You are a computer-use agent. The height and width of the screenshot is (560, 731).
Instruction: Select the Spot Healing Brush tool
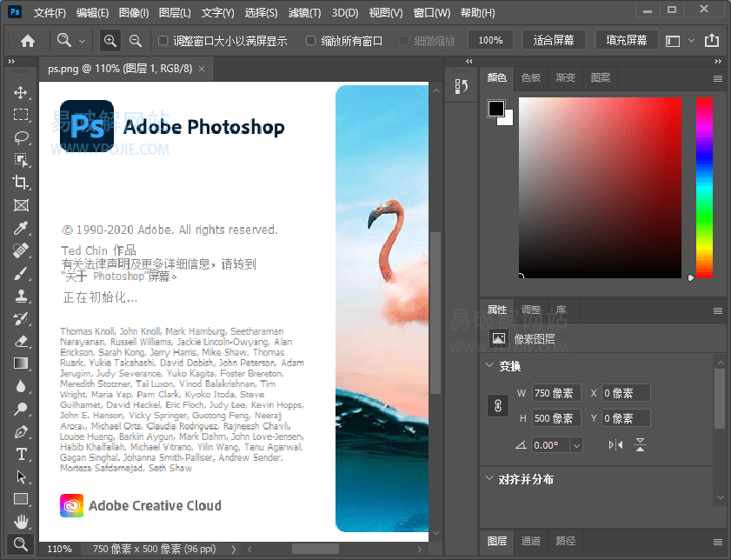pyautogui.click(x=21, y=250)
